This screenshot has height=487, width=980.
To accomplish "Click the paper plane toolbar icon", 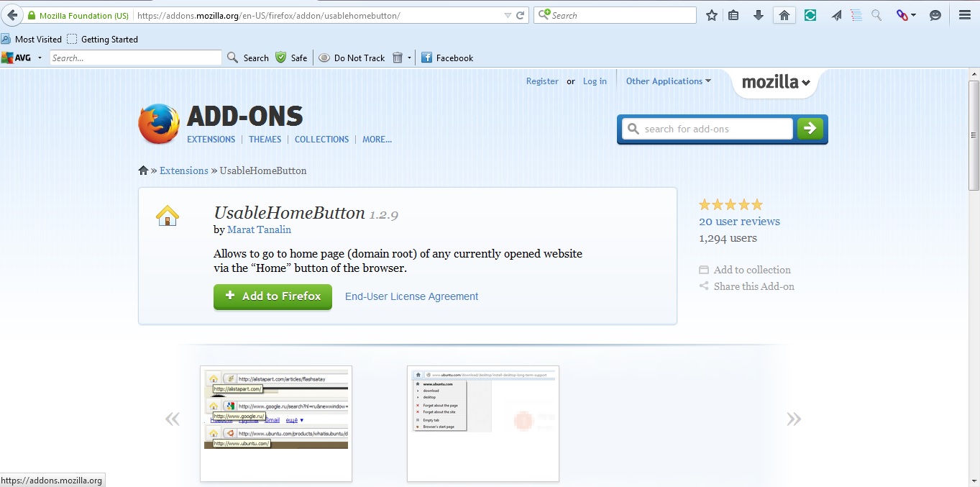I will click(x=837, y=15).
